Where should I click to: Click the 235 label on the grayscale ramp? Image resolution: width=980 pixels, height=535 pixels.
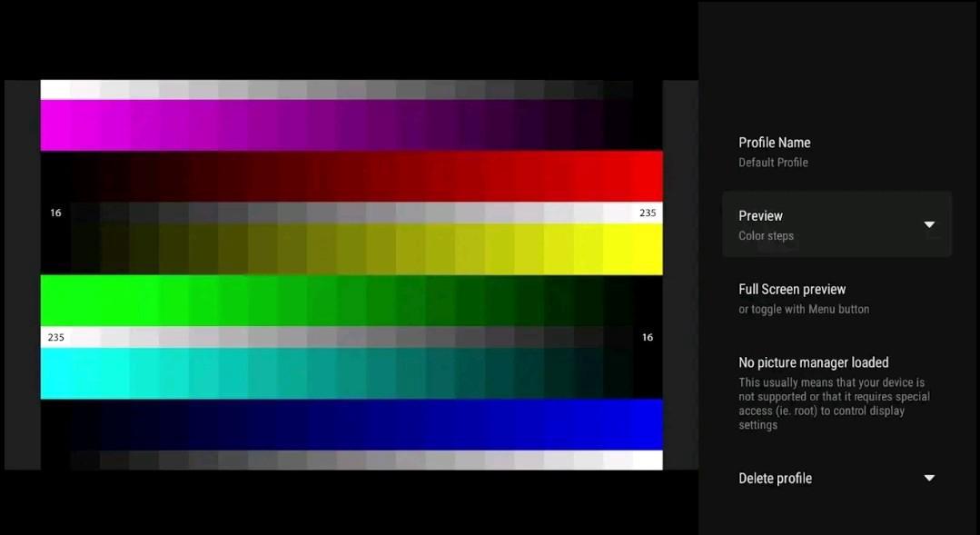tap(647, 212)
